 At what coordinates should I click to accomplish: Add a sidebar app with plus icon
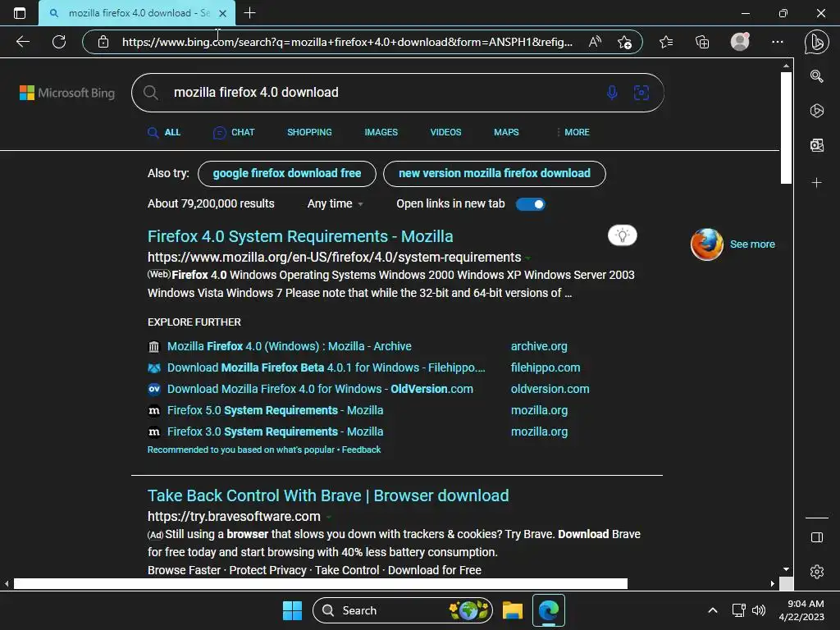816,183
